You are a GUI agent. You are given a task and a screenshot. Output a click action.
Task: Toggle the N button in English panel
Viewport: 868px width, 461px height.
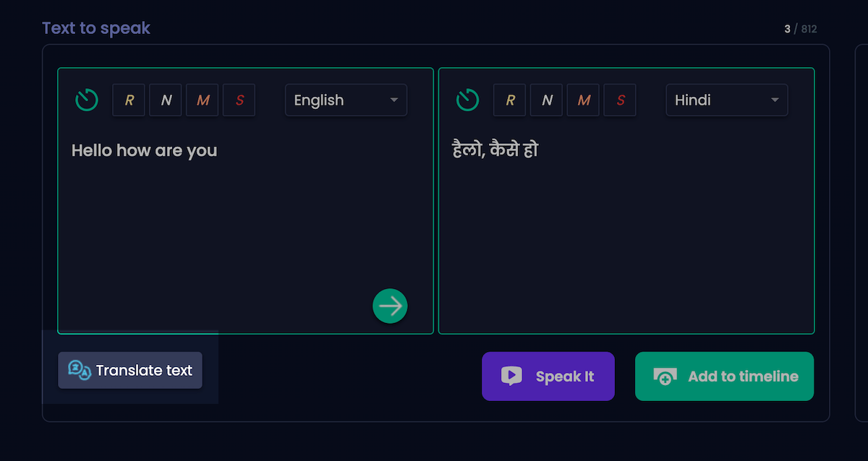point(166,100)
